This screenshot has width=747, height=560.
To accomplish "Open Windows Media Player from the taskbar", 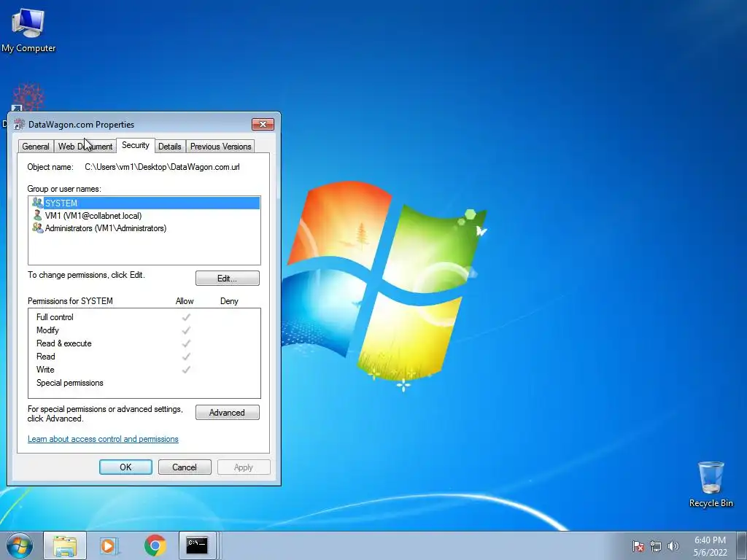I will coord(109,545).
